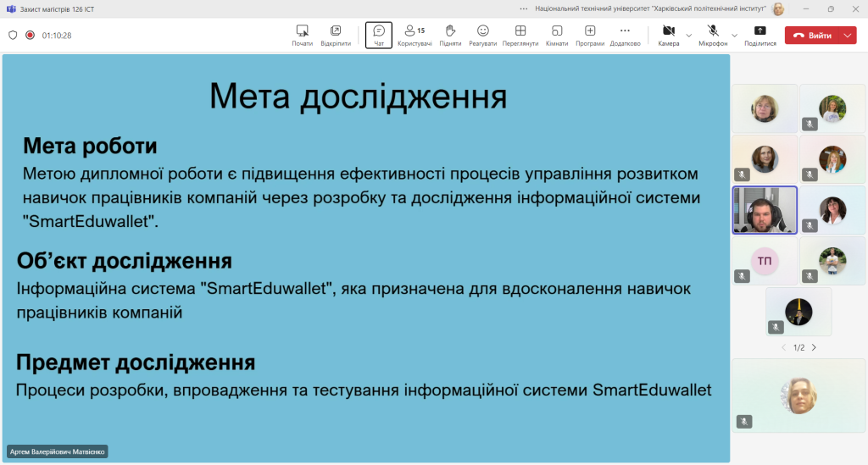Unmute the microphone
Image resolution: width=868 pixels, height=465 pixels.
713,36
